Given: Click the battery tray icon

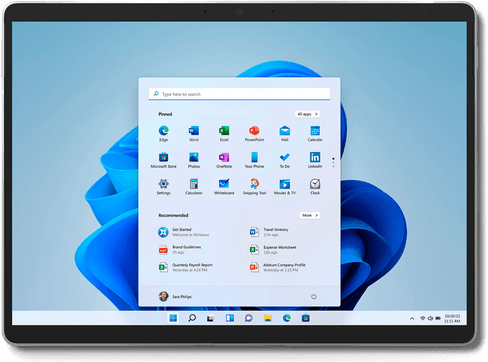Looking at the screenshot, I should point(438,318).
